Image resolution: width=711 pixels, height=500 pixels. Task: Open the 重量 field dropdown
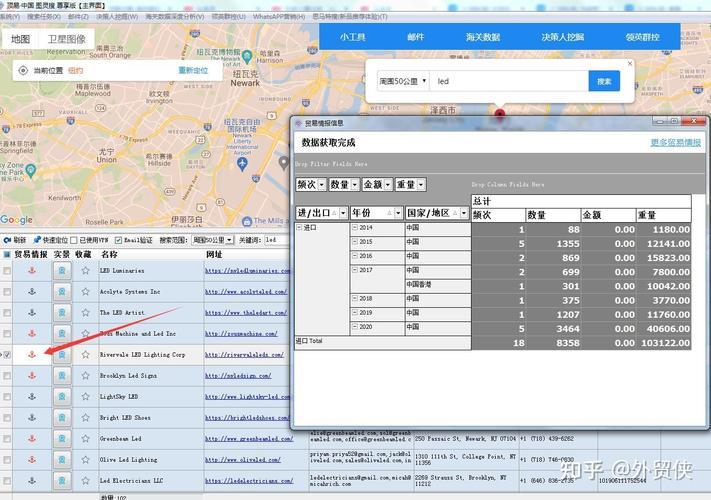421,184
